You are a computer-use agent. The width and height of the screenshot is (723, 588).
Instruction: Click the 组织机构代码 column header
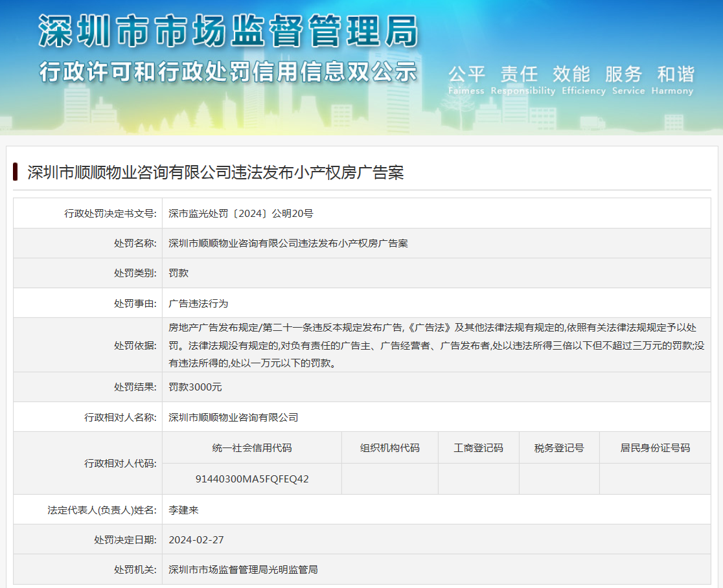click(389, 448)
